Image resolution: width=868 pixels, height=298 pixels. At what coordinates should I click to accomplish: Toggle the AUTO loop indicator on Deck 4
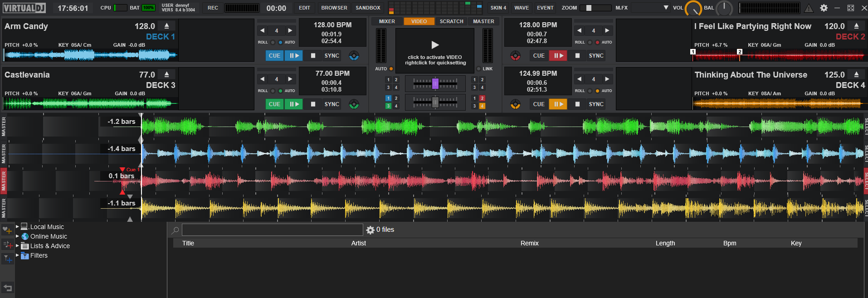[x=597, y=91]
